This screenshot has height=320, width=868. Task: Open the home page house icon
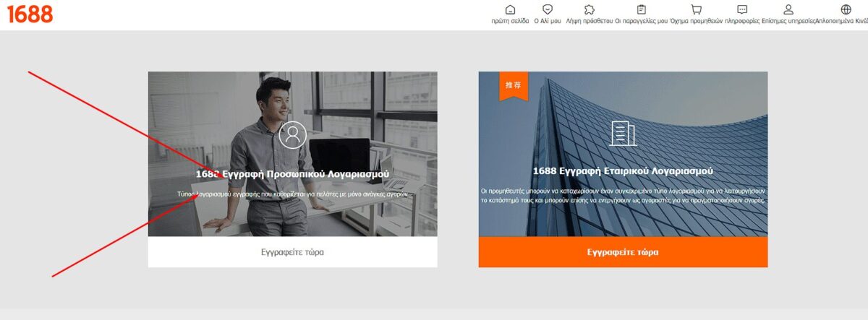click(510, 9)
